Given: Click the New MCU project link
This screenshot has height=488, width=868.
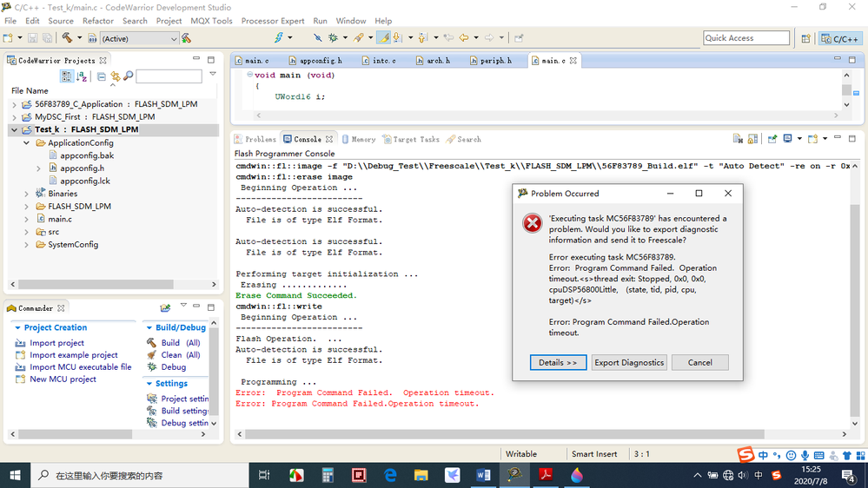Looking at the screenshot, I should [x=63, y=379].
